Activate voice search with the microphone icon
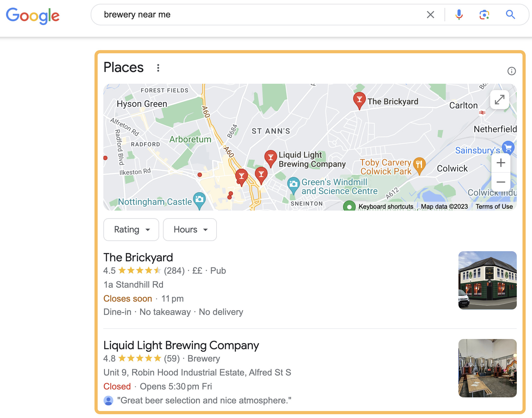 click(459, 15)
